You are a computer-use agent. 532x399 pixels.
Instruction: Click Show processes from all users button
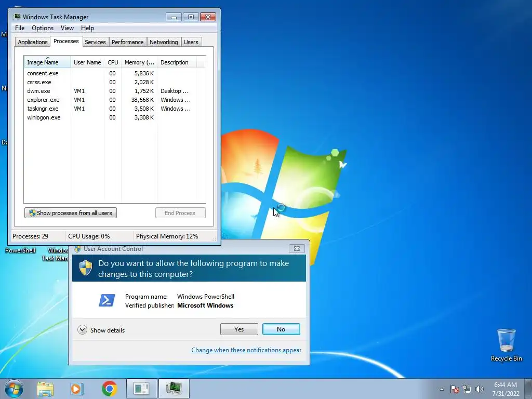click(71, 212)
